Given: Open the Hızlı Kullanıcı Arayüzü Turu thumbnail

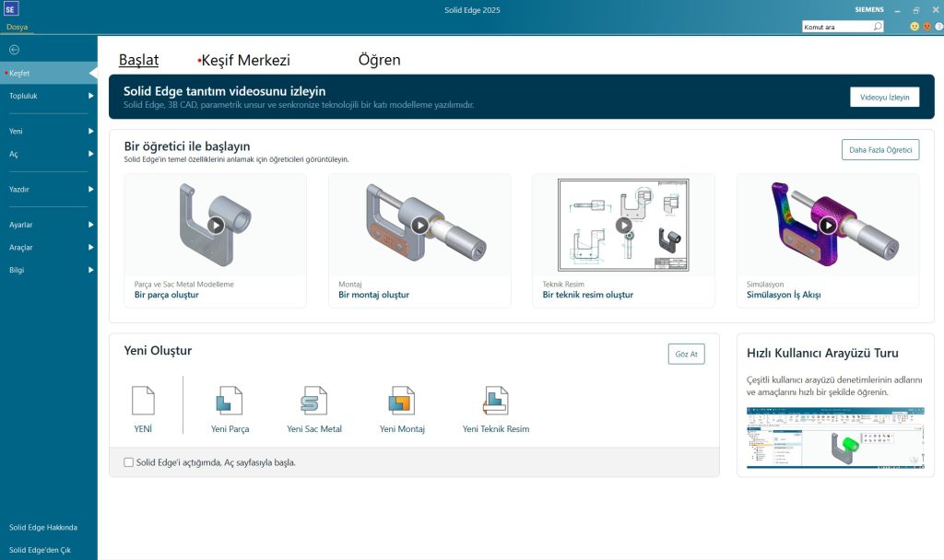Looking at the screenshot, I should click(834, 439).
